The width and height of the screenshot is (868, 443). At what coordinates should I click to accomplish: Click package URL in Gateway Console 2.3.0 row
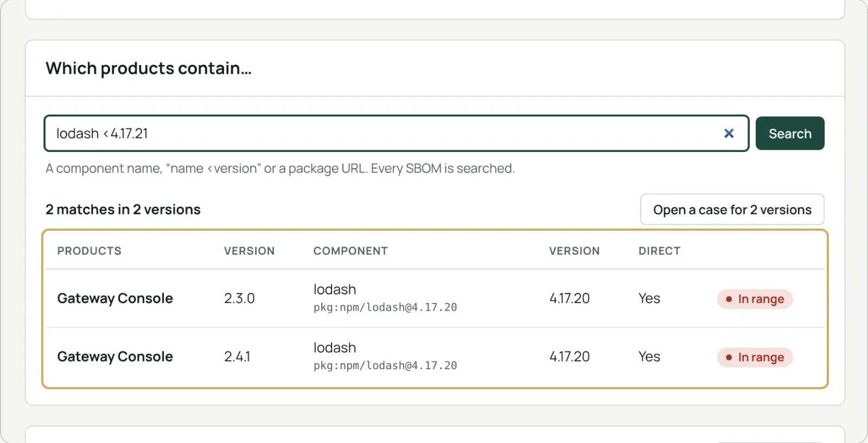click(x=385, y=307)
